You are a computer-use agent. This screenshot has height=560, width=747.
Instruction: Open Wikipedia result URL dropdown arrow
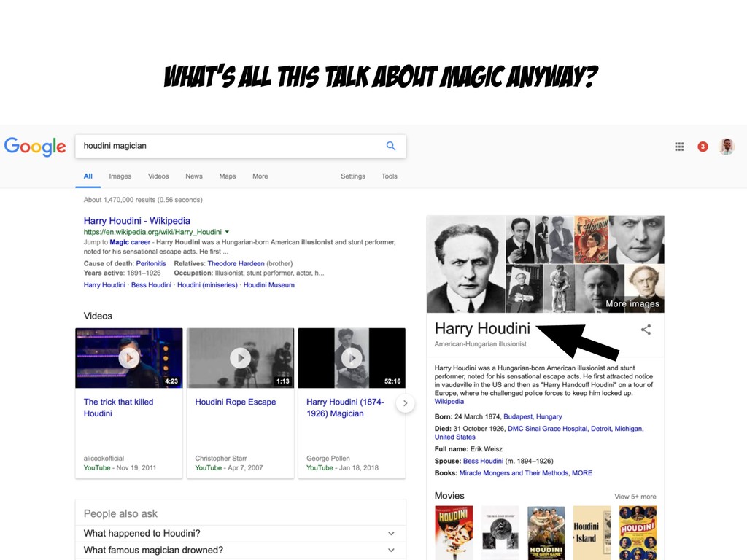point(228,232)
